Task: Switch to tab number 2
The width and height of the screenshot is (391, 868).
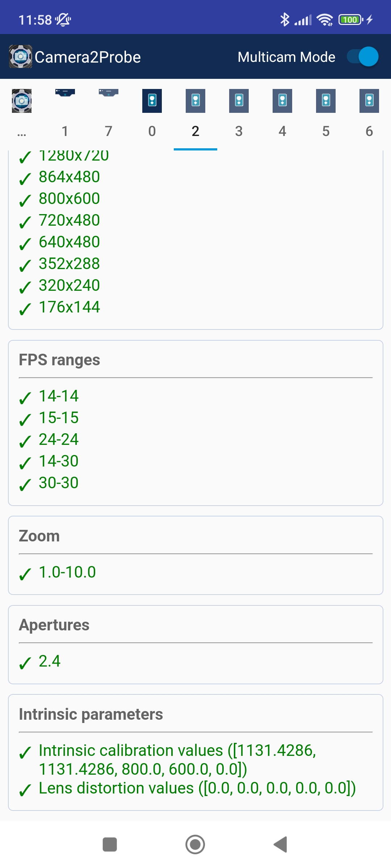Action: (195, 131)
